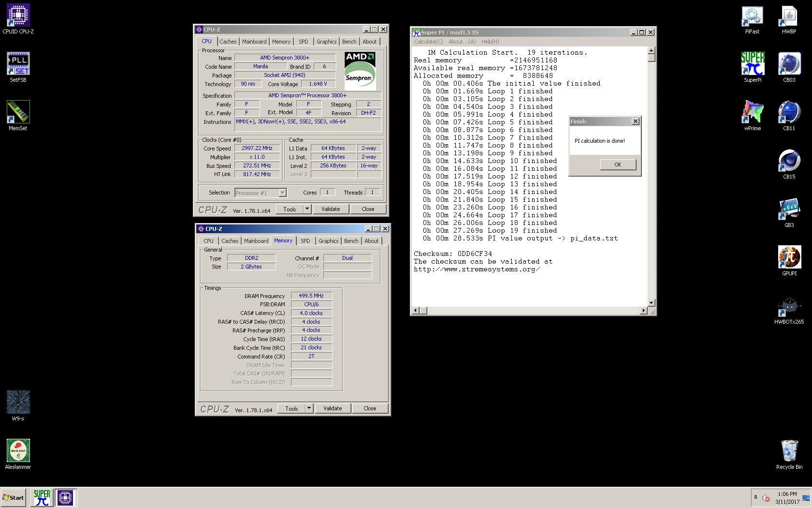The width and height of the screenshot is (812, 508).
Task: Launch the GB3 Geekbench shortcut
Action: (789, 212)
